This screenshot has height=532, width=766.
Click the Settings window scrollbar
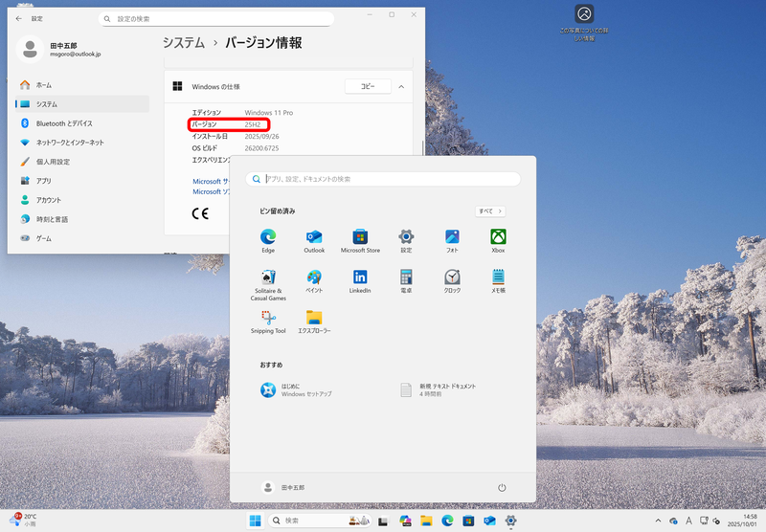(x=422, y=147)
